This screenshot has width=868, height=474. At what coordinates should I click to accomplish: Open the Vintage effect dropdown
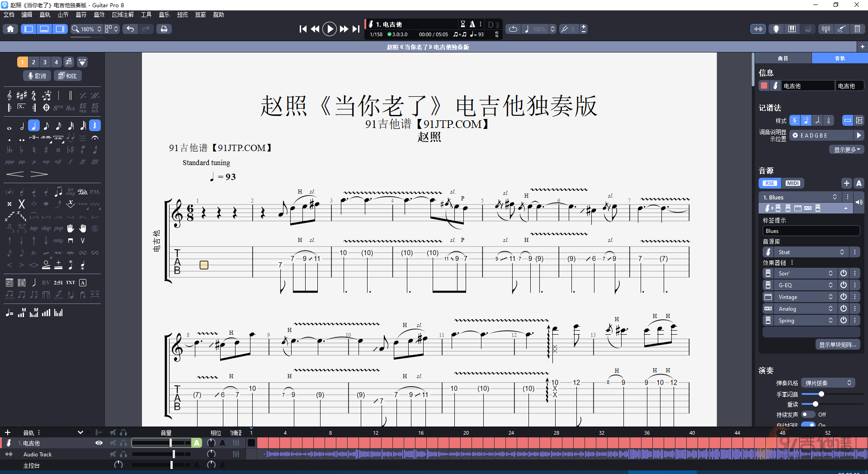806,297
